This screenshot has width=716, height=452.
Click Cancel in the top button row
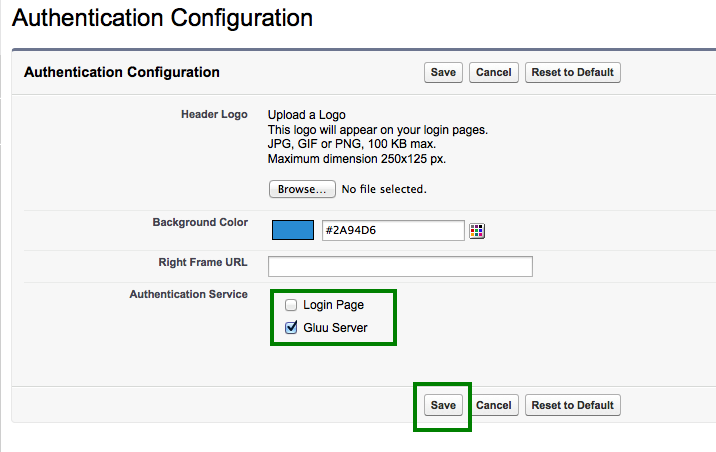click(494, 72)
